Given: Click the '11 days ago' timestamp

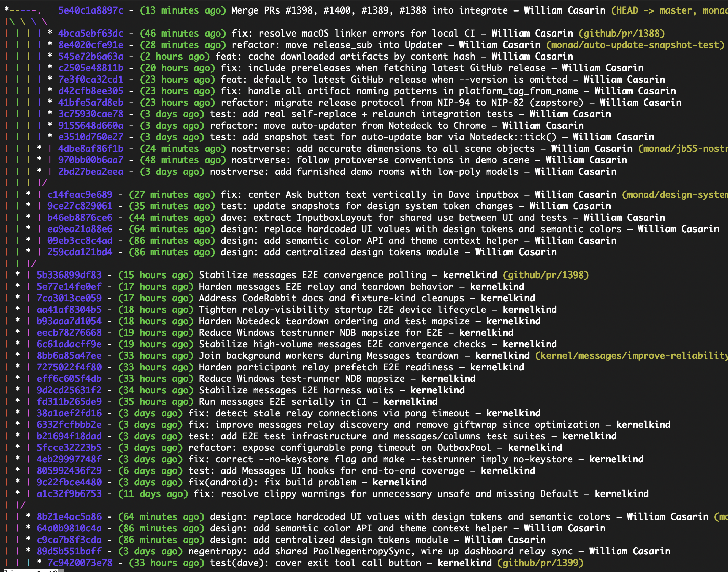Looking at the screenshot, I should click(x=153, y=494).
